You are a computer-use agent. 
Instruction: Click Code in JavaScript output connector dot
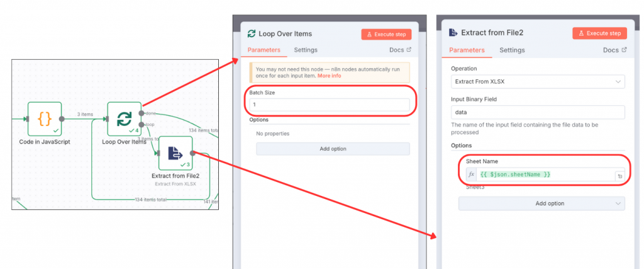62,119
